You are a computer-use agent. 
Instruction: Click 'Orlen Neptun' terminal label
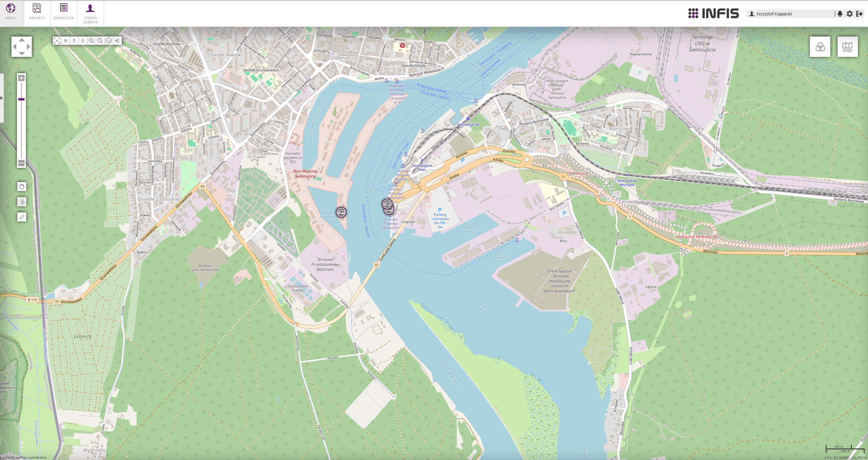pos(559,281)
